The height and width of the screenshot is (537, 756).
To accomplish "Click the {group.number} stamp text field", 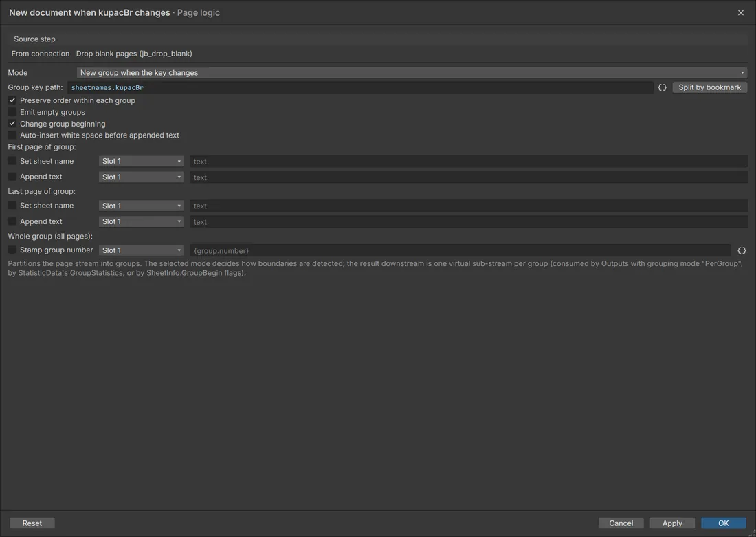I will point(460,250).
